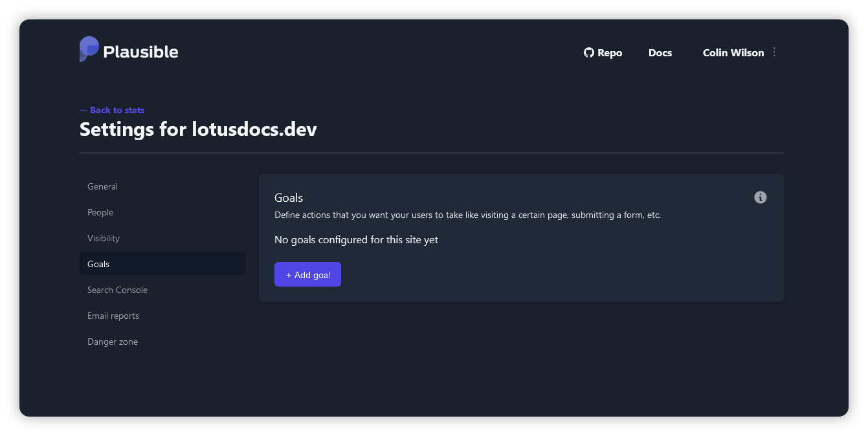Open General settings section
Viewport: 868px width, 436px height.
102,186
